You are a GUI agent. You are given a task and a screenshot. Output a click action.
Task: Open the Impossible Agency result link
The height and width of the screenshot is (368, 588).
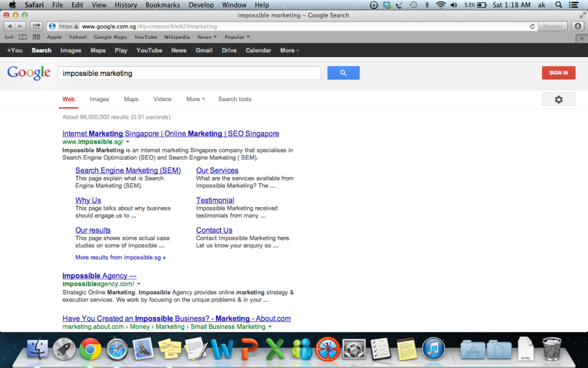coord(99,276)
